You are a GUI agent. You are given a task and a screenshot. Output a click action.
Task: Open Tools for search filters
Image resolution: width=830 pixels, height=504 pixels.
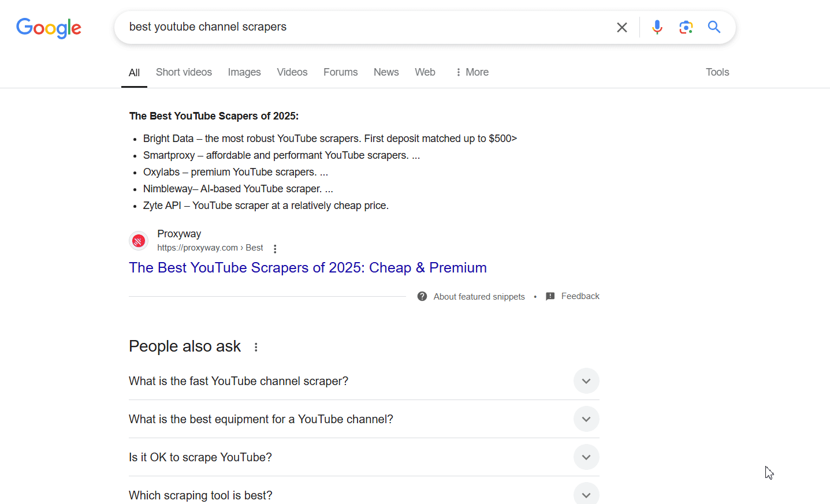(x=717, y=72)
